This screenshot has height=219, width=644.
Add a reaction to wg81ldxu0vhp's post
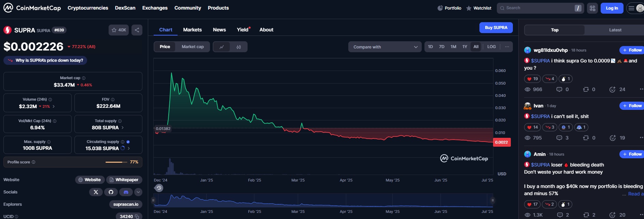(612, 89)
